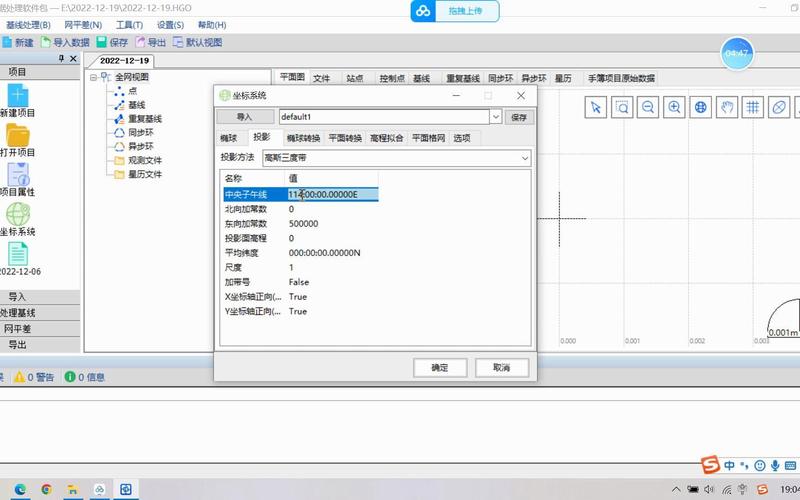
Task: Click the 确定 button
Action: click(440, 368)
